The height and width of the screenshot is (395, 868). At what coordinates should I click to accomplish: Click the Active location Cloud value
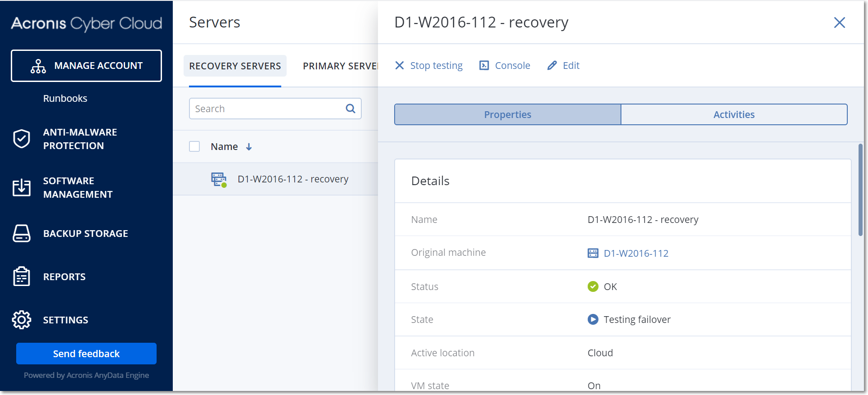click(600, 353)
